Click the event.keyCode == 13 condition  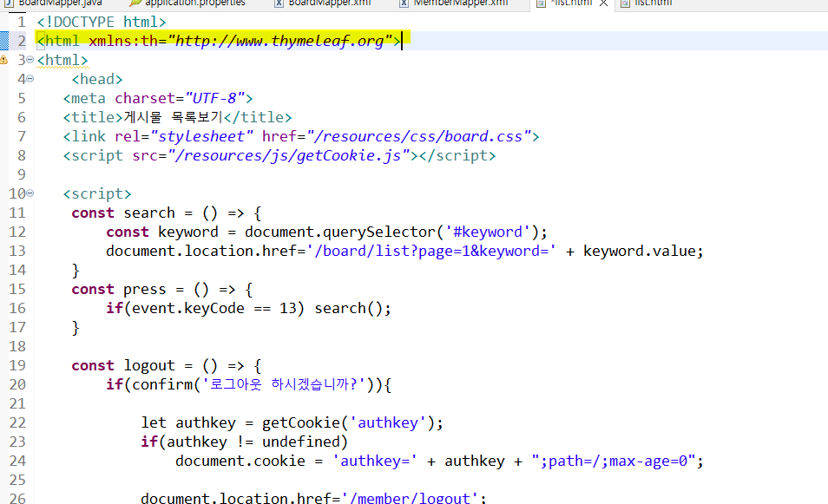[214, 308]
